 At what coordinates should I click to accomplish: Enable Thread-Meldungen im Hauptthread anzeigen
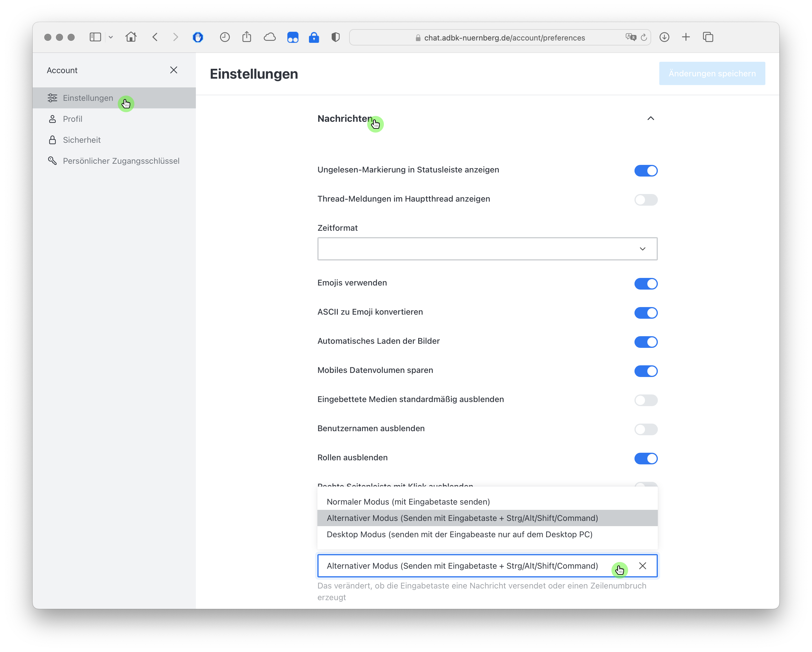click(646, 200)
